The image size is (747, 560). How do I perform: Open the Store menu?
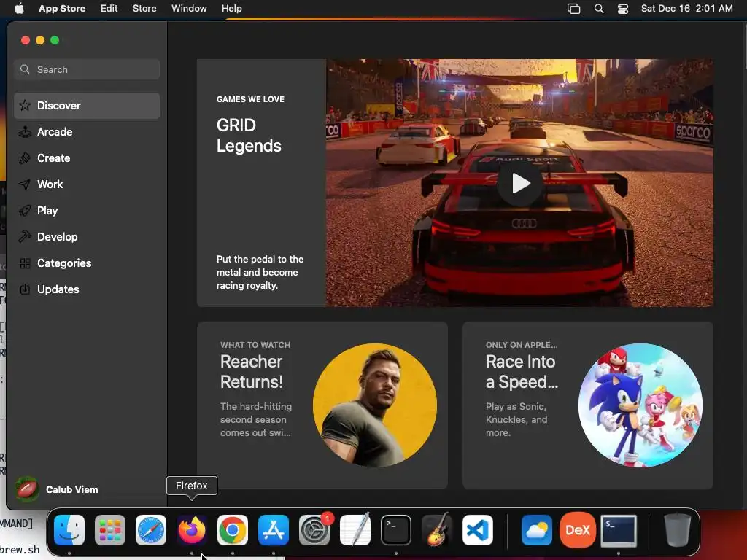coord(144,9)
